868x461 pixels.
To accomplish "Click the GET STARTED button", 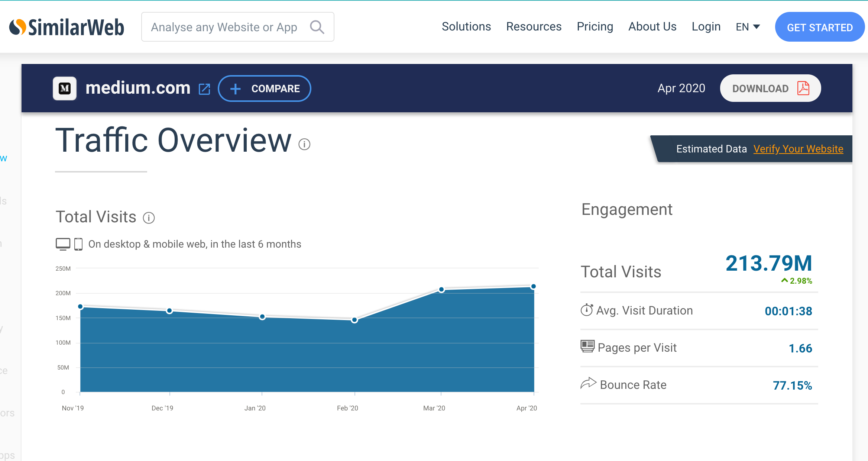I will pos(820,27).
